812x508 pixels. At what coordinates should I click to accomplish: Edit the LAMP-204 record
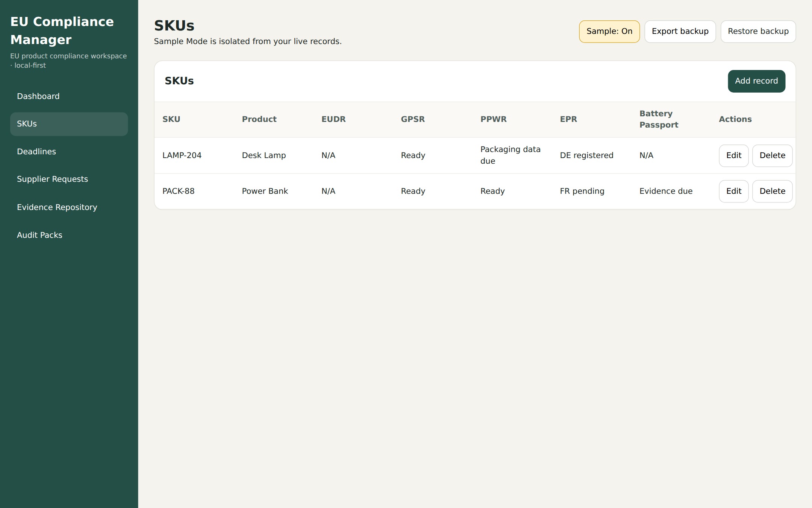pos(733,155)
